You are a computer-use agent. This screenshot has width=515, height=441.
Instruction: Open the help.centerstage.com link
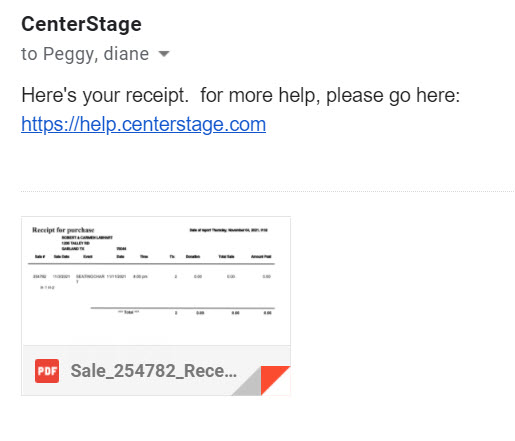(x=144, y=124)
